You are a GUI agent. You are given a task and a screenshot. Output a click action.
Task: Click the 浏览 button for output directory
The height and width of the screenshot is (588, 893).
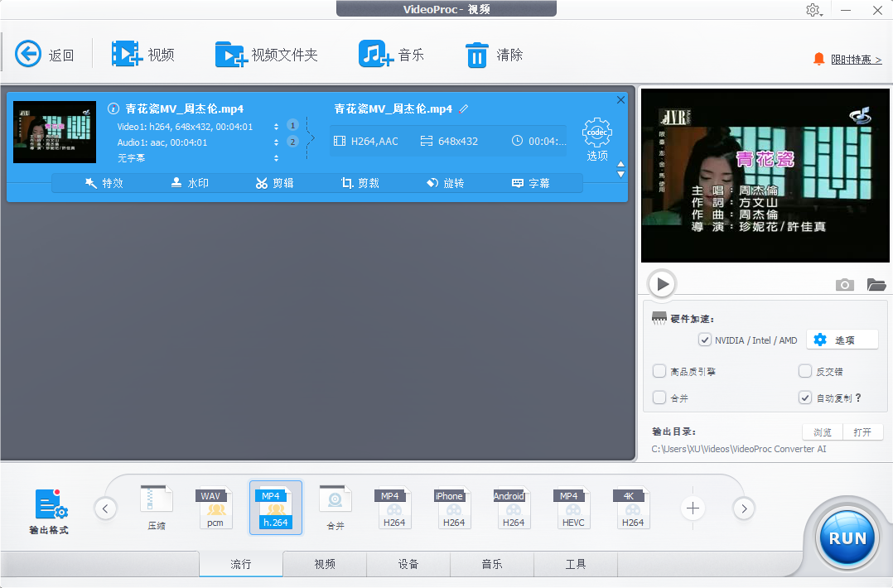[822, 431]
